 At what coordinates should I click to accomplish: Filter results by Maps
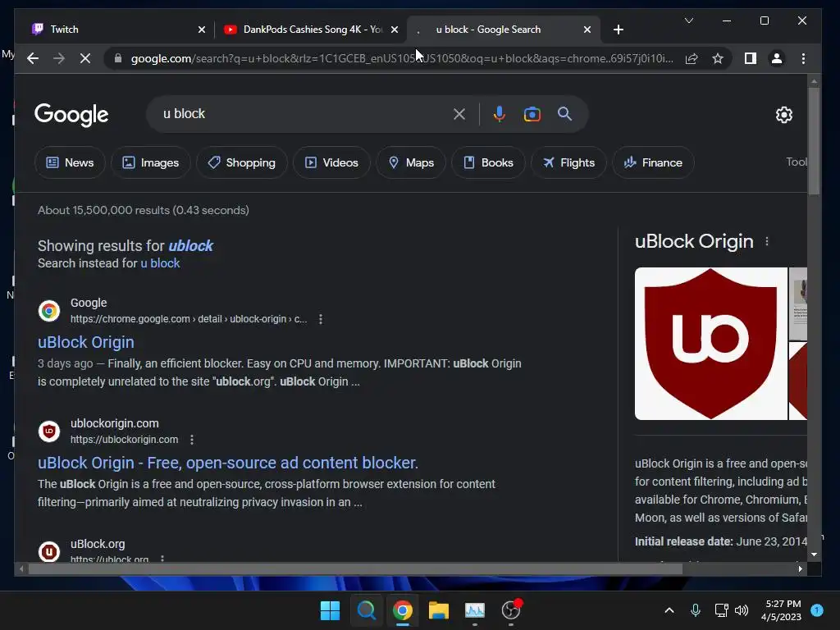click(x=411, y=162)
